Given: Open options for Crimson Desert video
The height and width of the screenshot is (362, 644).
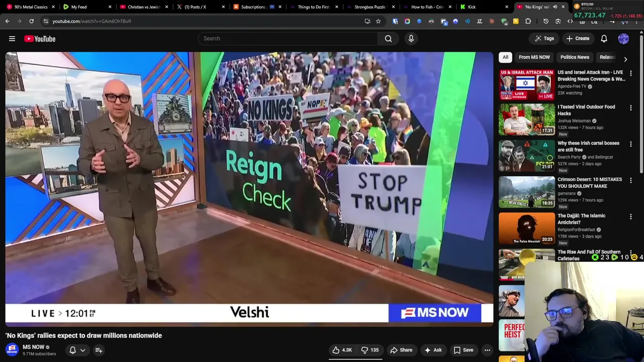Looking at the screenshot, I should (x=631, y=180).
